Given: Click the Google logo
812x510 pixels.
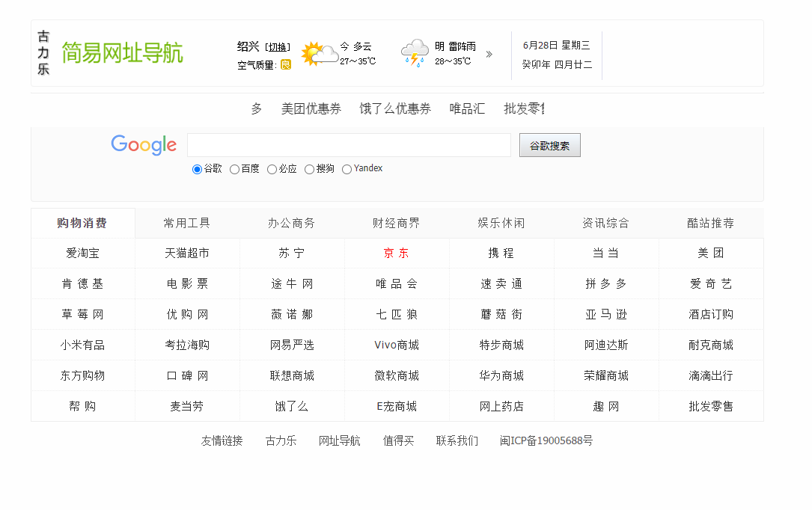Looking at the screenshot, I should click(x=144, y=144).
